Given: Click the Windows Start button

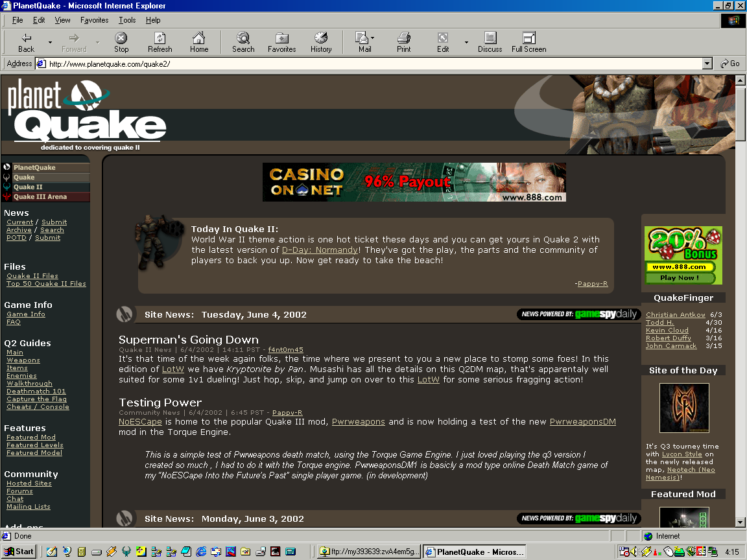Looking at the screenshot, I should [19, 552].
